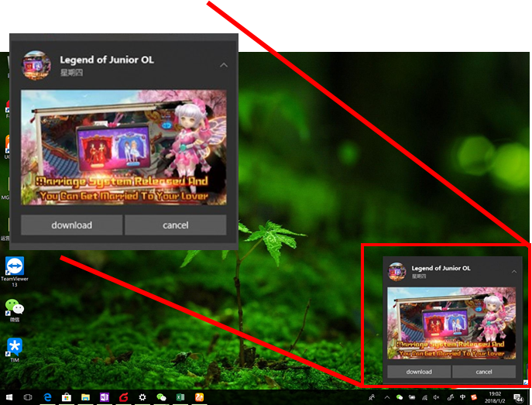Image resolution: width=532 pixels, height=405 pixels.
Task: Open the People icon in system tray
Action: [372, 397]
